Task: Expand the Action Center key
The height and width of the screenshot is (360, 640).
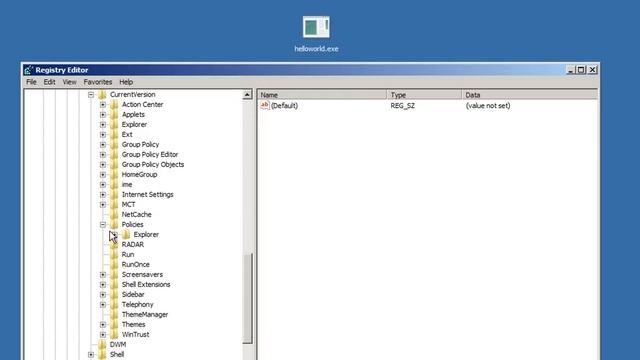Action: click(103, 104)
